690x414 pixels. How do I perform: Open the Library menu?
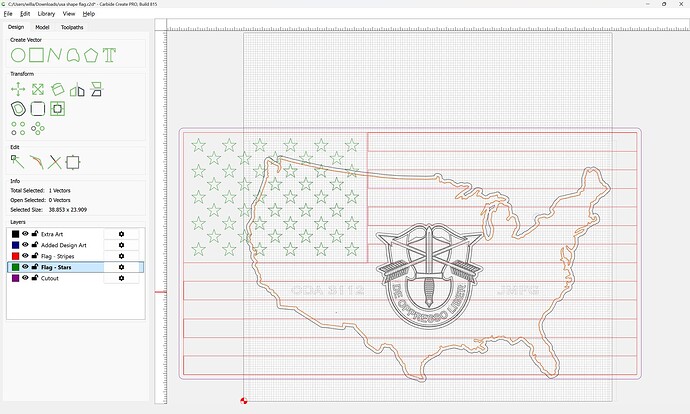(46, 14)
